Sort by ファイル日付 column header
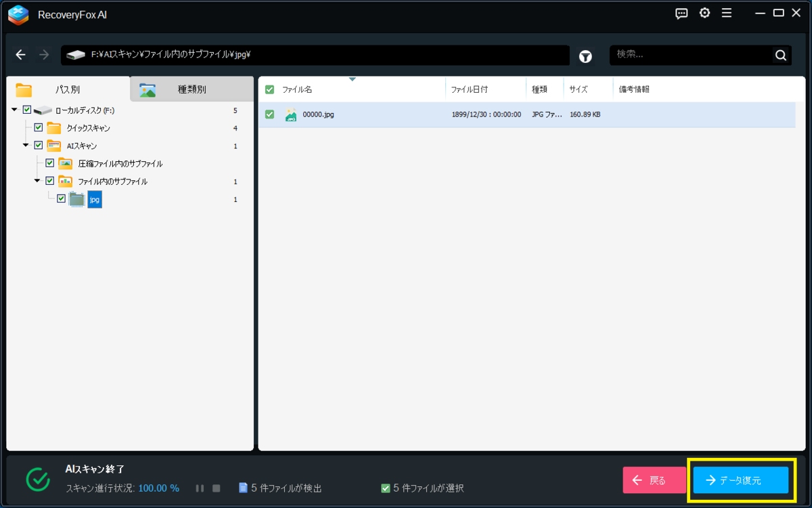The height and width of the screenshot is (508, 812). pyautogui.click(x=469, y=89)
